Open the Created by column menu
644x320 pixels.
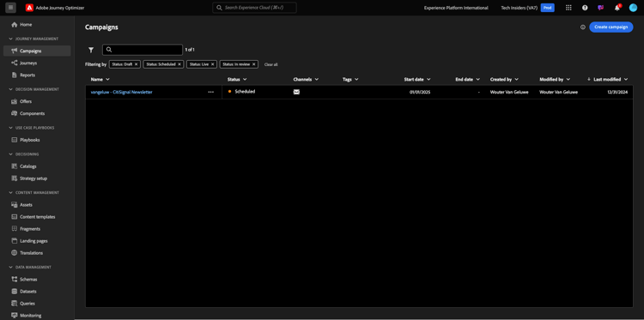click(x=516, y=79)
